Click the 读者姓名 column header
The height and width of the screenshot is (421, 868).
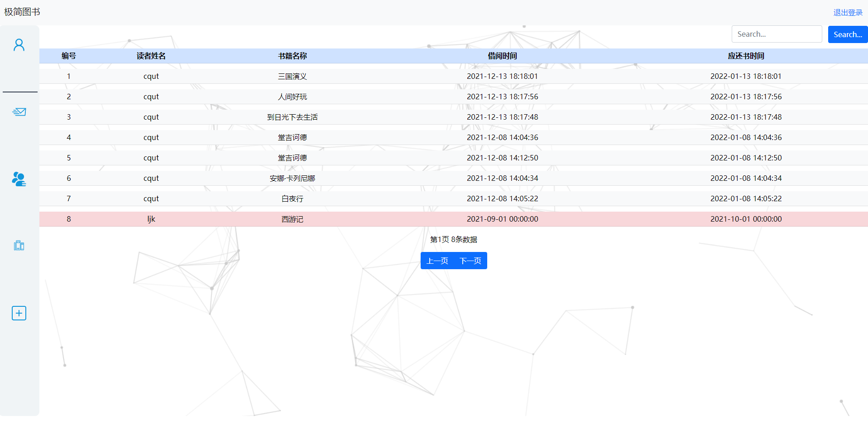(x=151, y=56)
